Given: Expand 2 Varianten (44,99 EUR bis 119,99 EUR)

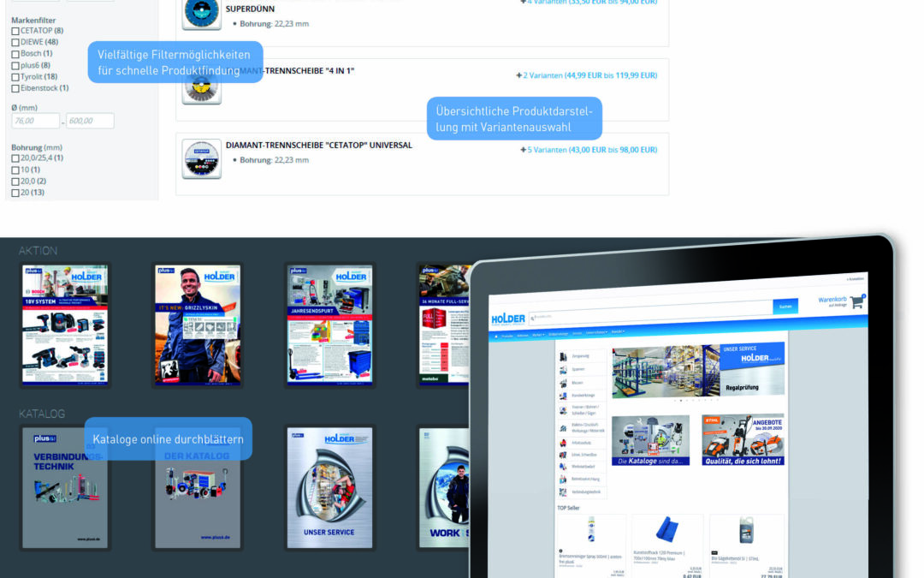Looking at the screenshot, I should point(586,75).
